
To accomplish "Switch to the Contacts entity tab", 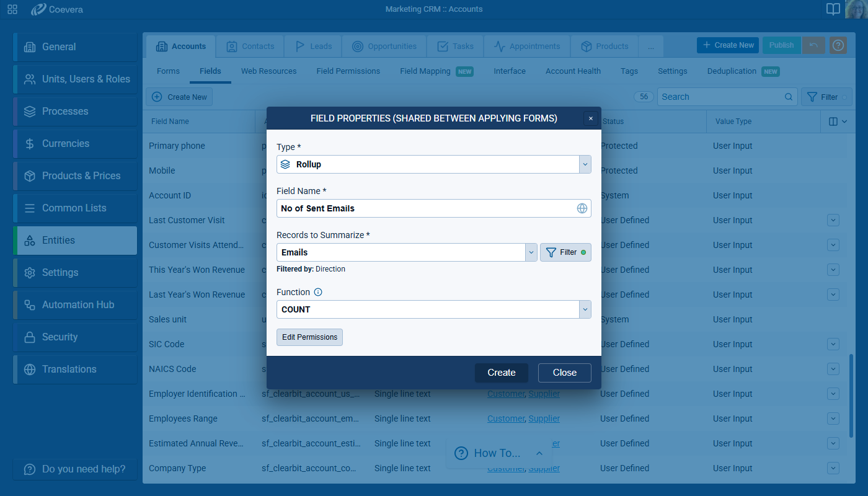I will tap(250, 46).
